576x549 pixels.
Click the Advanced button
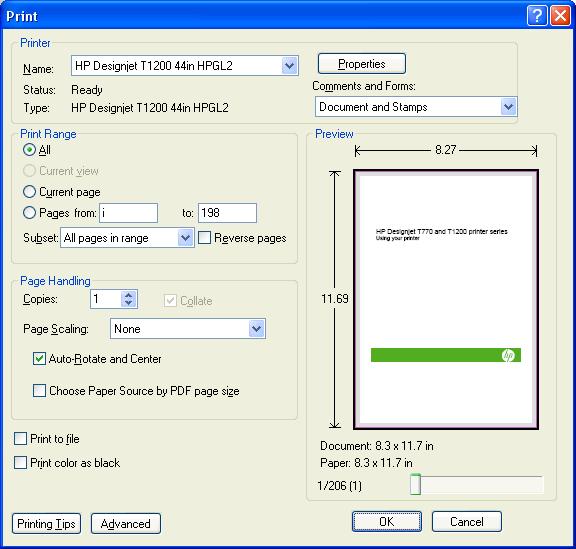(x=126, y=523)
